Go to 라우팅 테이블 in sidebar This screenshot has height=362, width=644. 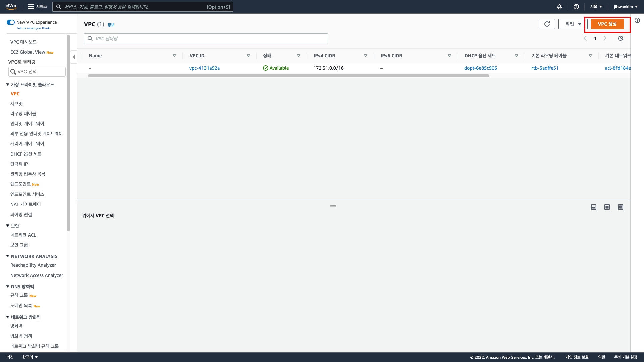pyautogui.click(x=23, y=114)
